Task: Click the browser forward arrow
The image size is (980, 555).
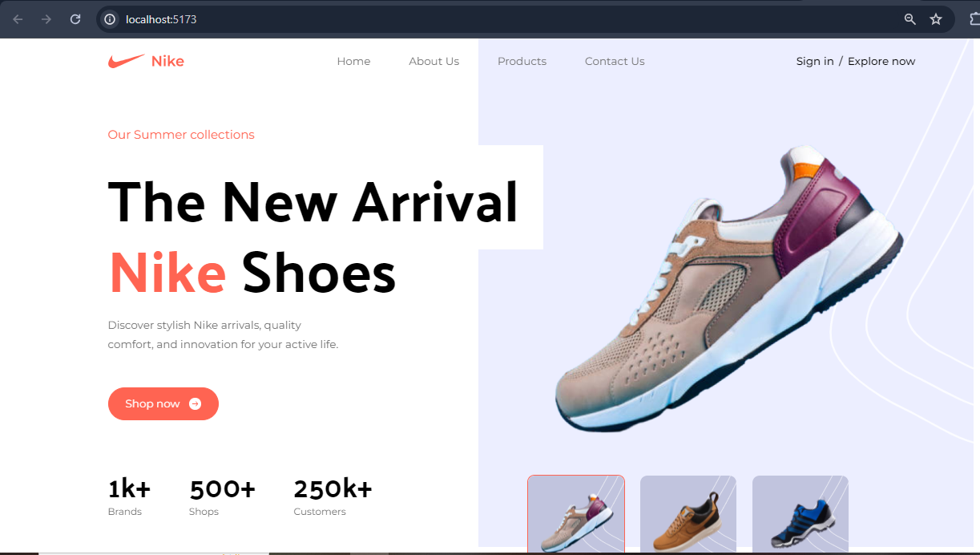Action: [46, 19]
